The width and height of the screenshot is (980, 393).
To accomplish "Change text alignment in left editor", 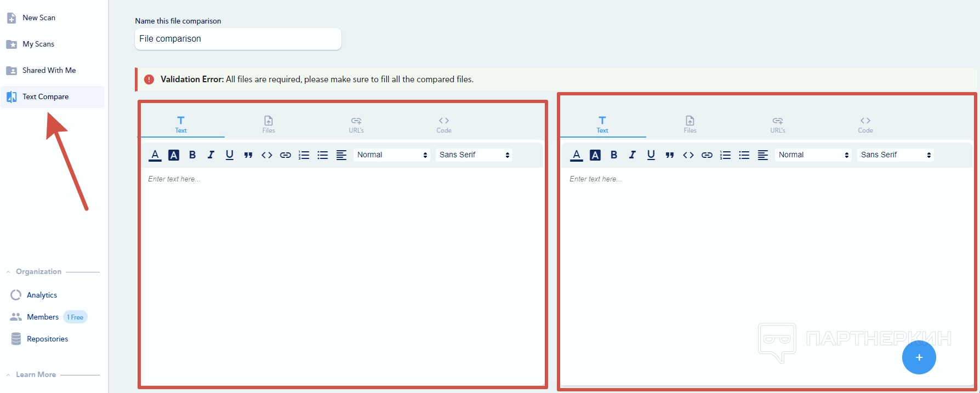I will click(341, 155).
